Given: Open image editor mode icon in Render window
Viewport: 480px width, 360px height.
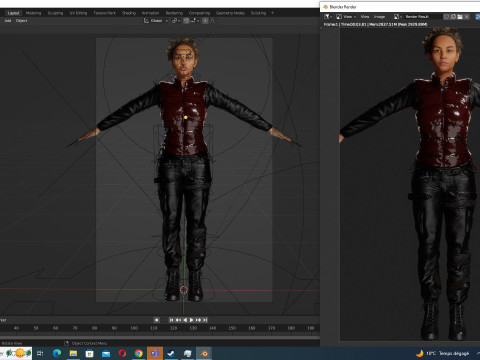Looking at the screenshot, I should (339, 17).
